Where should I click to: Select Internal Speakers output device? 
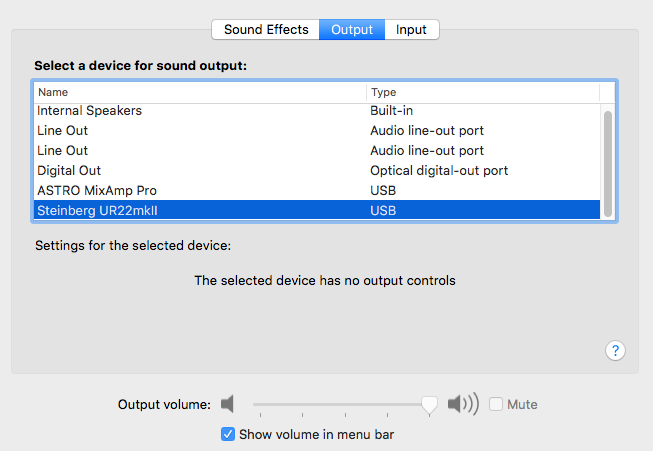click(x=90, y=111)
